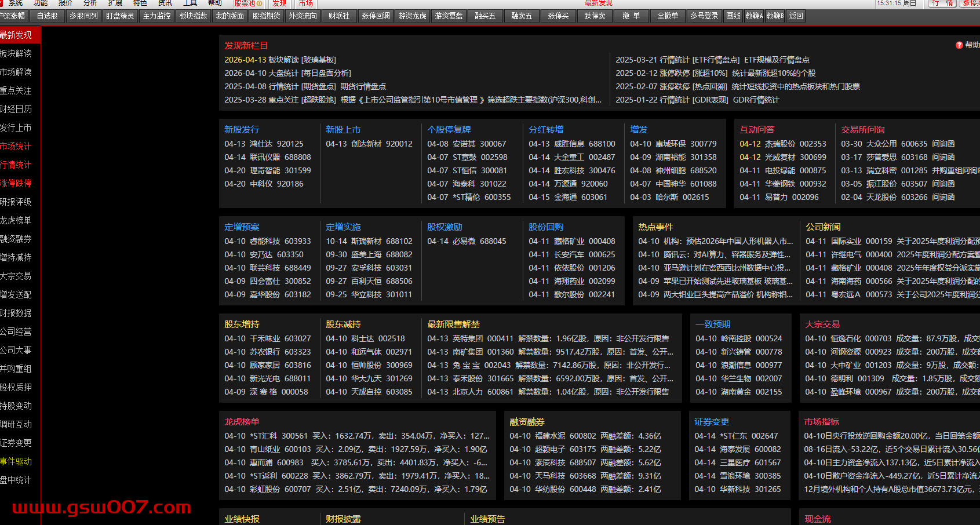Open the 最新限售解禁 section heading
The width and height of the screenshot is (980, 525).
click(x=453, y=324)
